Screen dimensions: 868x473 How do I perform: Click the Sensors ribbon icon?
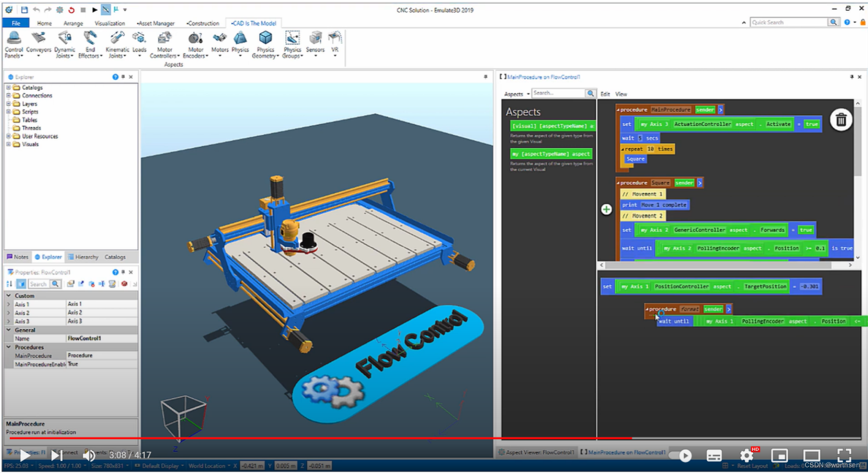pos(315,43)
